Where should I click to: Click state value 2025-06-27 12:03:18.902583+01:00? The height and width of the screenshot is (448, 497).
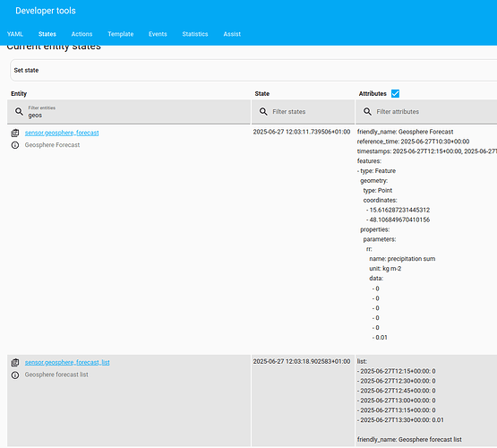[x=302, y=361]
